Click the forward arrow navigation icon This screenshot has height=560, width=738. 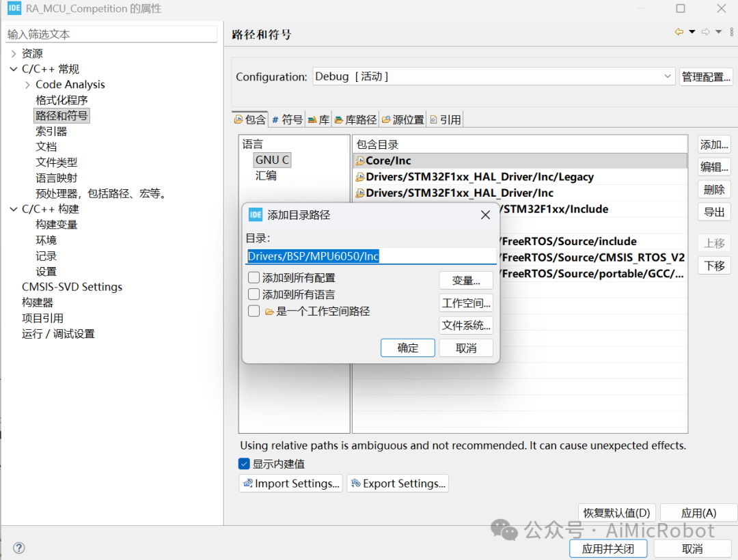pos(705,32)
